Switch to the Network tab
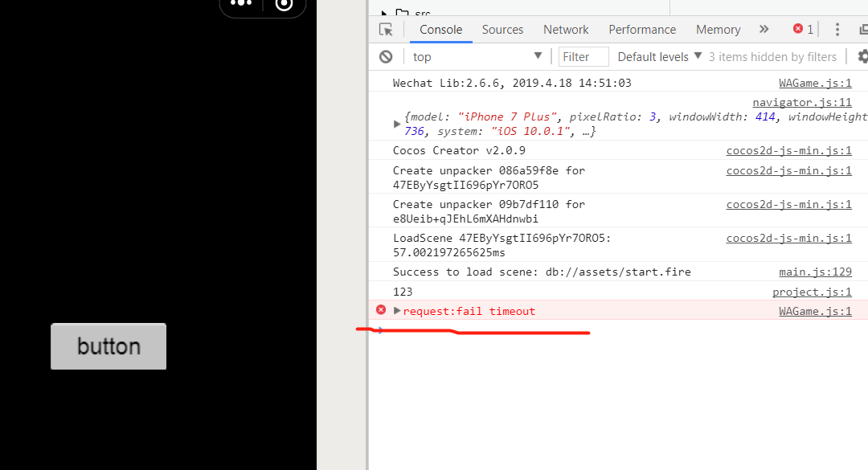This screenshot has height=470, width=868. (x=566, y=30)
